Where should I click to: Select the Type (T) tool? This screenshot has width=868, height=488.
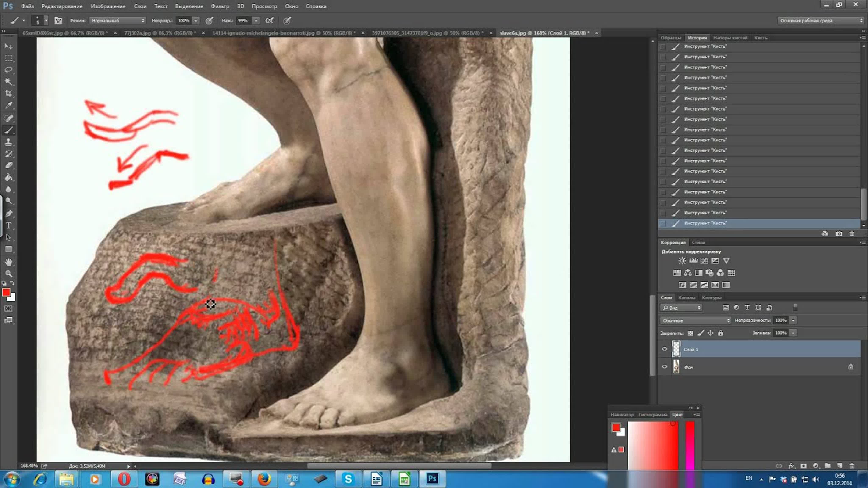click(8, 225)
